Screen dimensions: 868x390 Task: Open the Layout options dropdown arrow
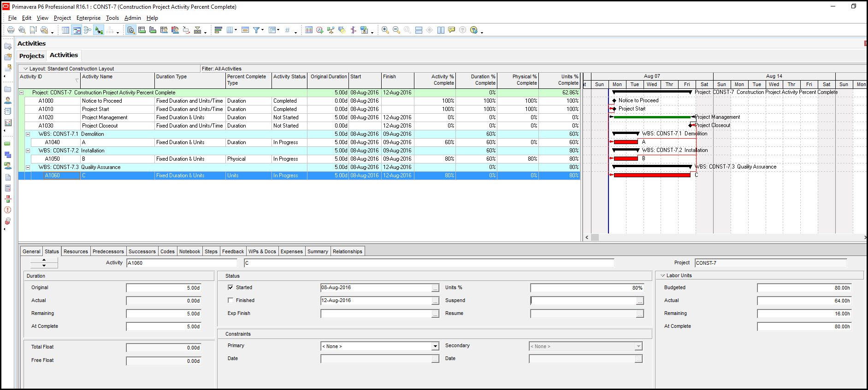[x=26, y=69]
